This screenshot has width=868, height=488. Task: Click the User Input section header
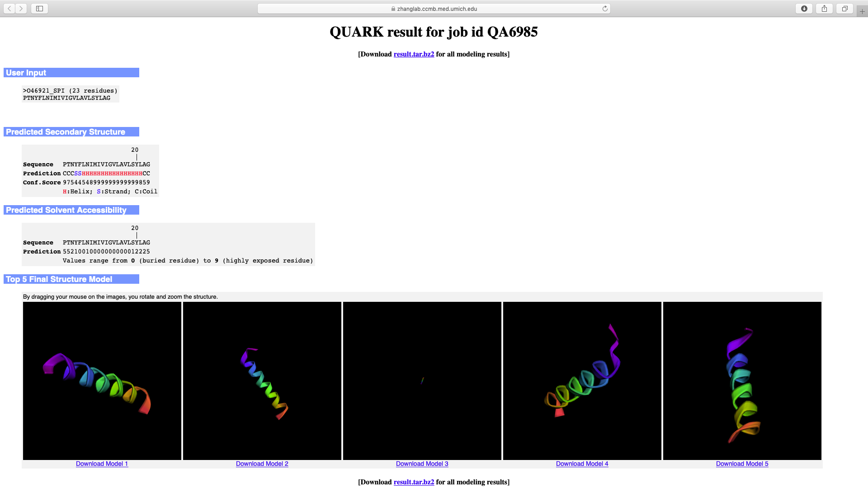[71, 73]
